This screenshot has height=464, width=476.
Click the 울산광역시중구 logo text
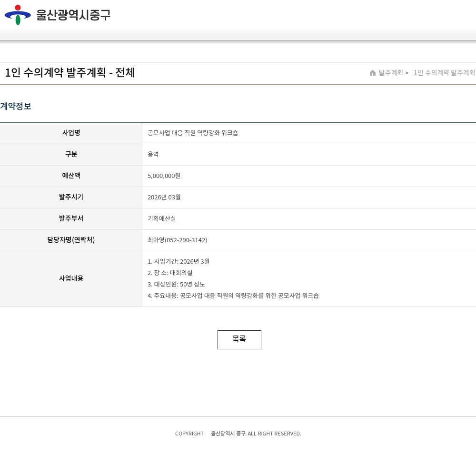[x=73, y=15]
